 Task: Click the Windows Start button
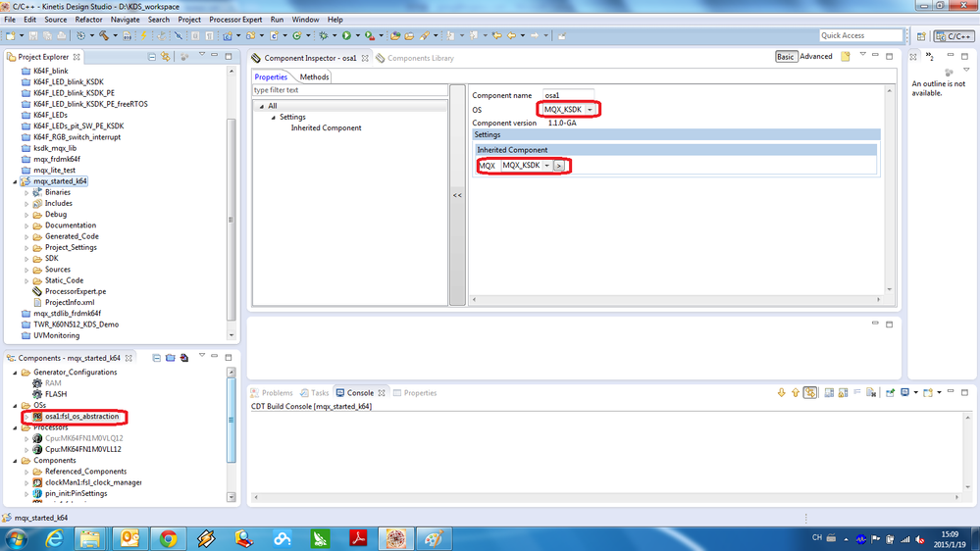click(16, 538)
